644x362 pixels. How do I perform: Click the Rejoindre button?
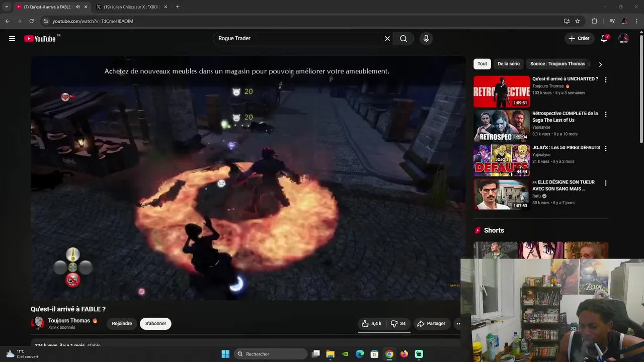[122, 324]
